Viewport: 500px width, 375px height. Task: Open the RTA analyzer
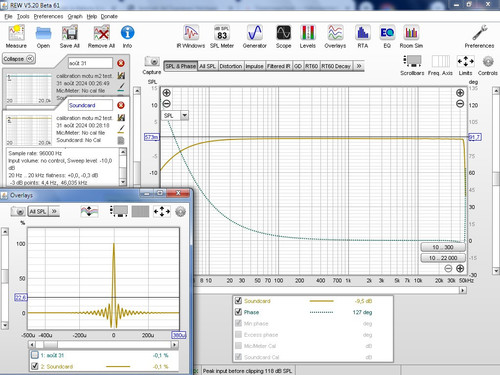tap(363, 36)
